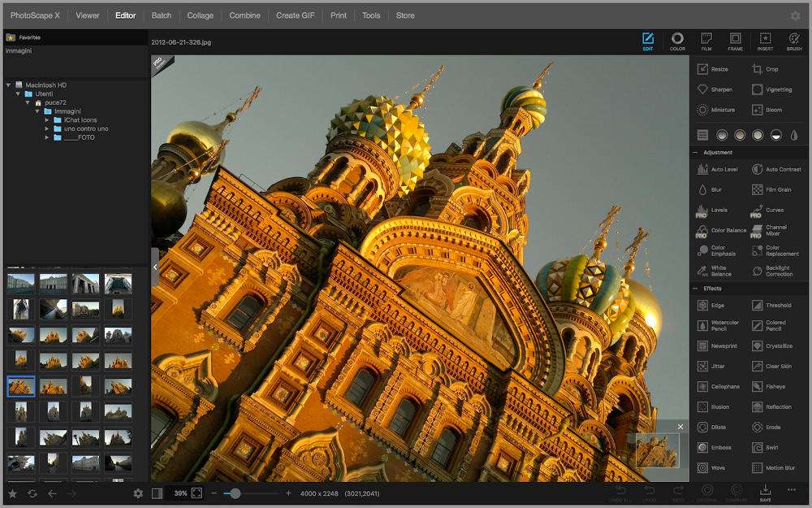Screen dimensions: 812x508
Task: Close the navigator preview thumbnail
Action: point(680,427)
